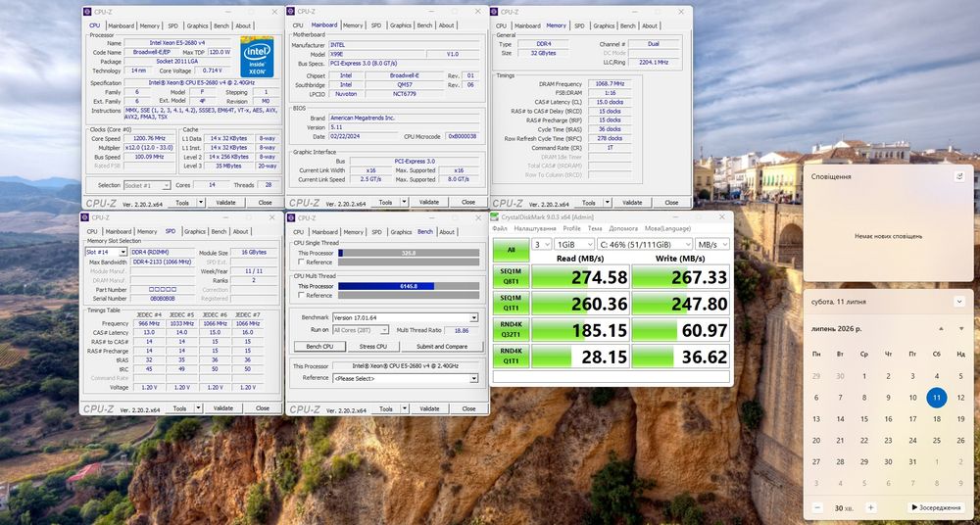Open the drive C: 46% dropdown

coord(644,244)
